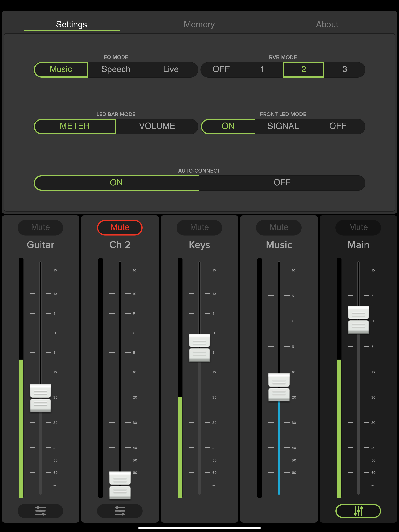Screen dimensions: 399x532
Task: Unmute the Ch 2 channel
Action: [120, 227]
